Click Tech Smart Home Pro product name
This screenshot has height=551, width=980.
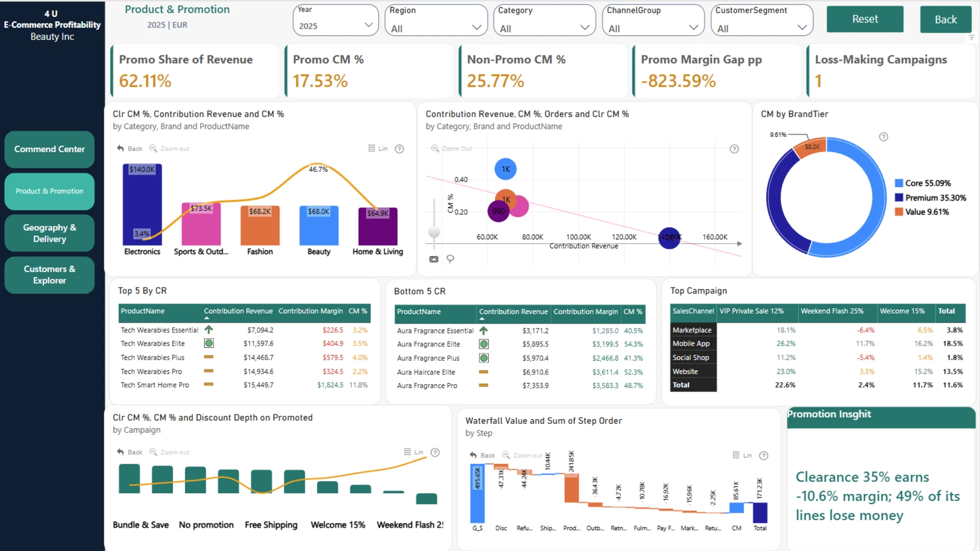click(x=155, y=385)
